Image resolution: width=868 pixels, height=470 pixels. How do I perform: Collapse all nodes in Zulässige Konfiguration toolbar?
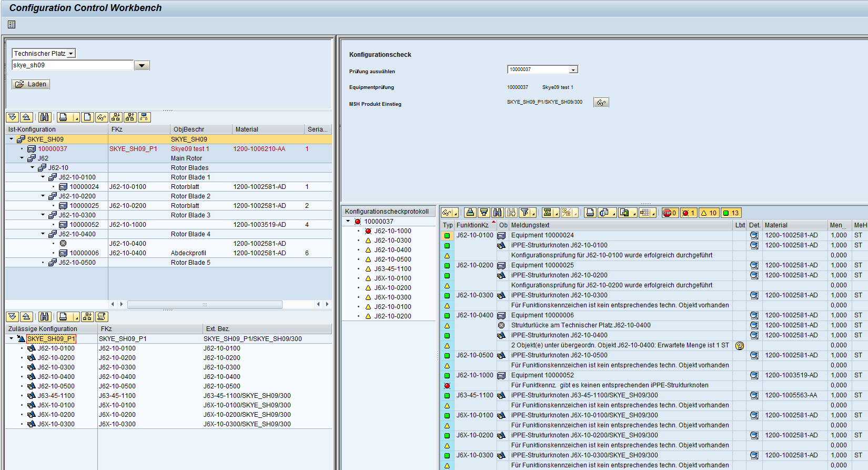click(x=26, y=317)
